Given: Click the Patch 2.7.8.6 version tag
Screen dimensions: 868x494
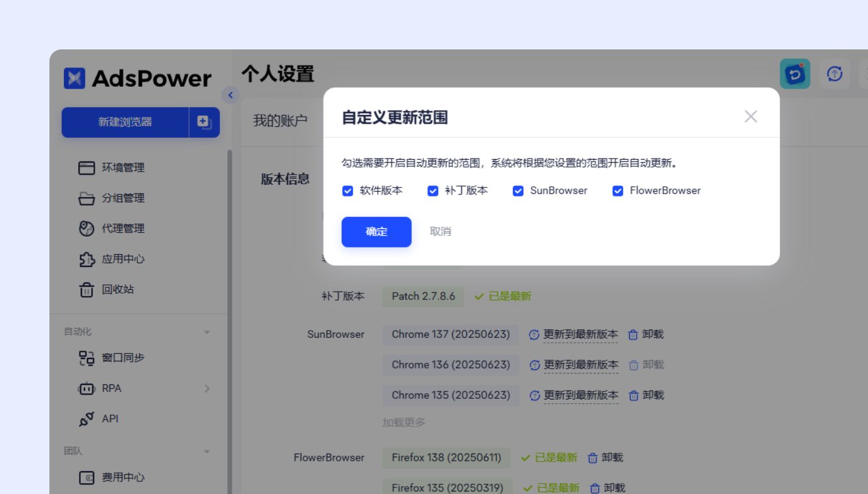Looking at the screenshot, I should [423, 296].
